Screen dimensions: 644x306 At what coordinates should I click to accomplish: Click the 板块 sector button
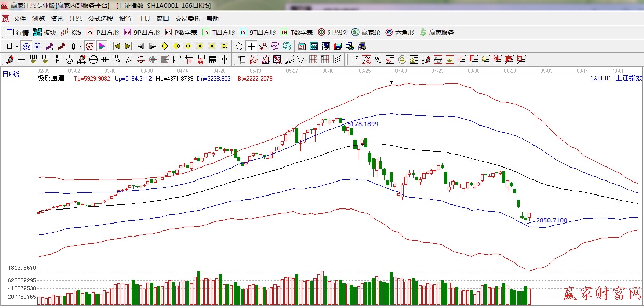point(45,32)
